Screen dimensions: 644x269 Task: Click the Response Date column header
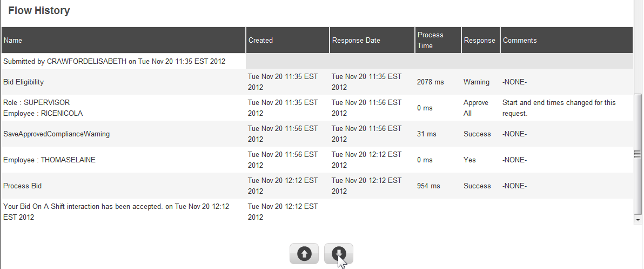pos(356,41)
